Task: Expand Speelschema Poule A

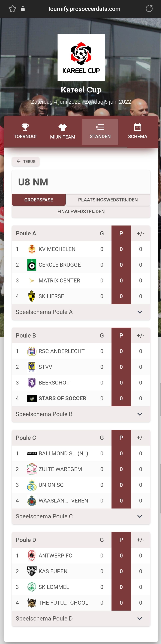Action: 140,312
